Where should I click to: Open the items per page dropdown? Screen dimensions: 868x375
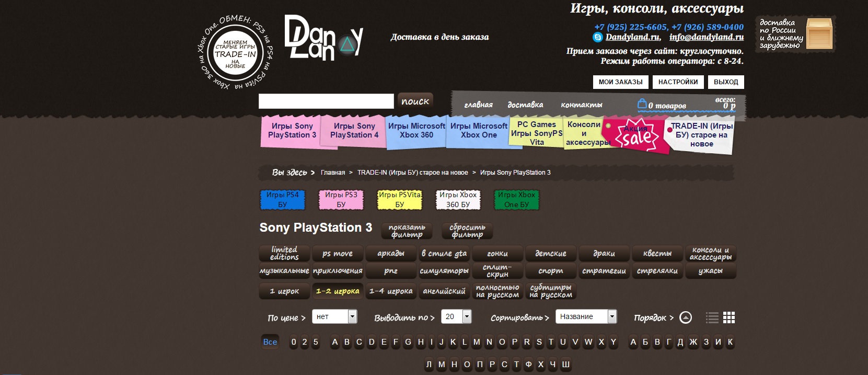[456, 316]
